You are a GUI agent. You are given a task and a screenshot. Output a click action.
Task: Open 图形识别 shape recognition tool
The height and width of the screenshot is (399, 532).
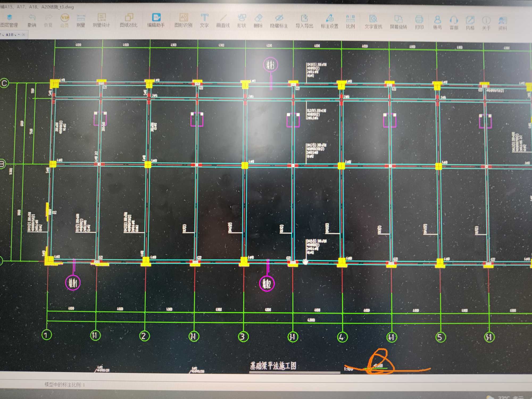coord(184,21)
